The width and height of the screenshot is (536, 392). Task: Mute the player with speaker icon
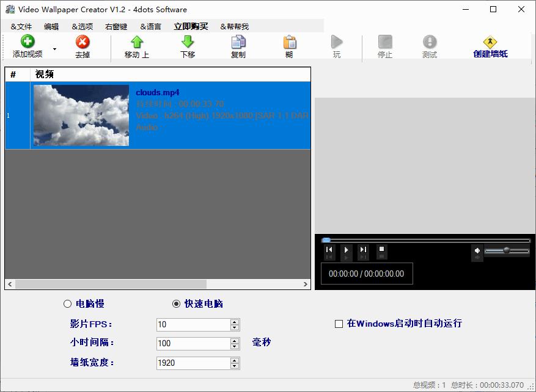click(x=477, y=250)
